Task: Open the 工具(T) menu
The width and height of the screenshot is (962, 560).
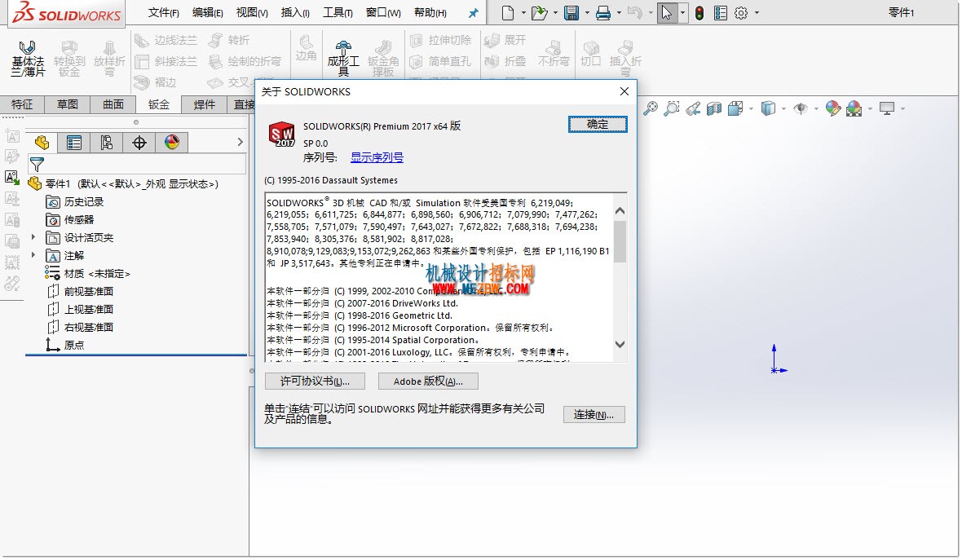Action: pyautogui.click(x=338, y=13)
